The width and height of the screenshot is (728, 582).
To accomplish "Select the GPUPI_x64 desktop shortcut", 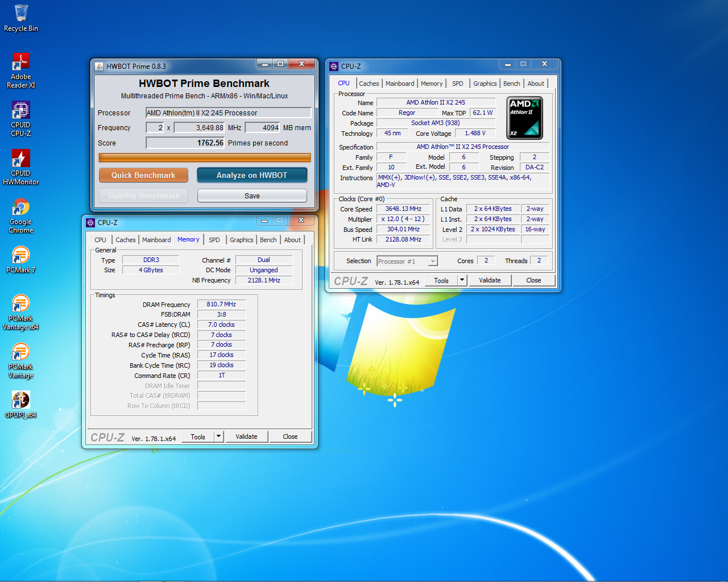I will [21, 405].
